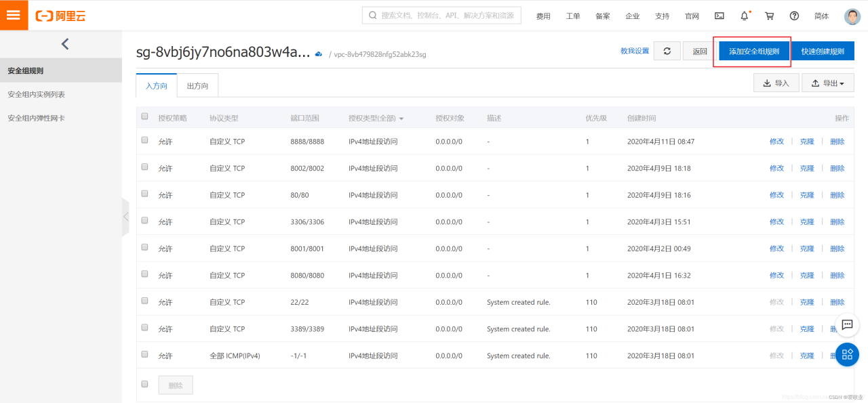Click refresh button beside 返回
The width and height of the screenshot is (868, 403).
667,51
